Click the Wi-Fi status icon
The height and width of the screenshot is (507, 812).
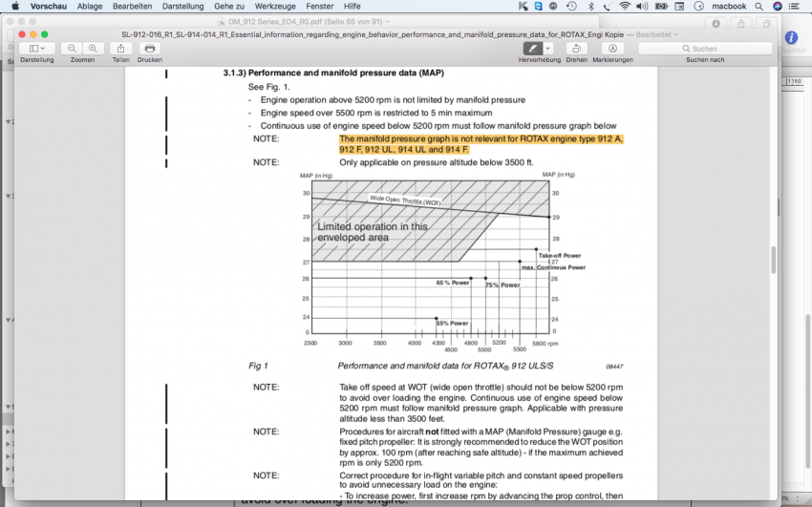tap(625, 7)
